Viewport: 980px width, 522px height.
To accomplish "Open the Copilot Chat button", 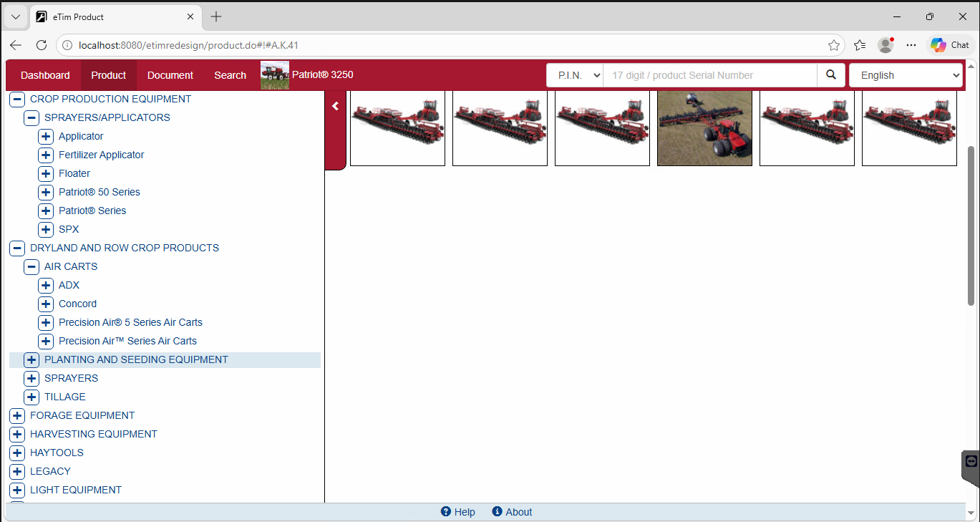I will [950, 45].
